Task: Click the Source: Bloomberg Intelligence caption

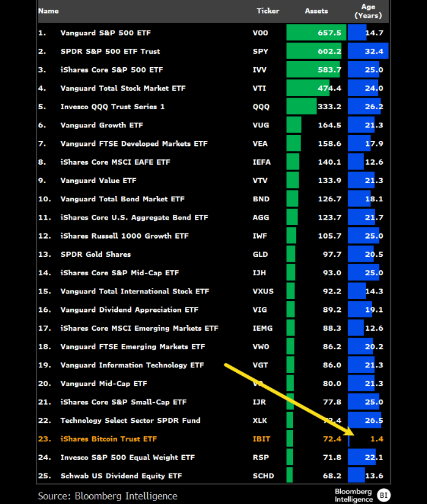Action: [108, 495]
